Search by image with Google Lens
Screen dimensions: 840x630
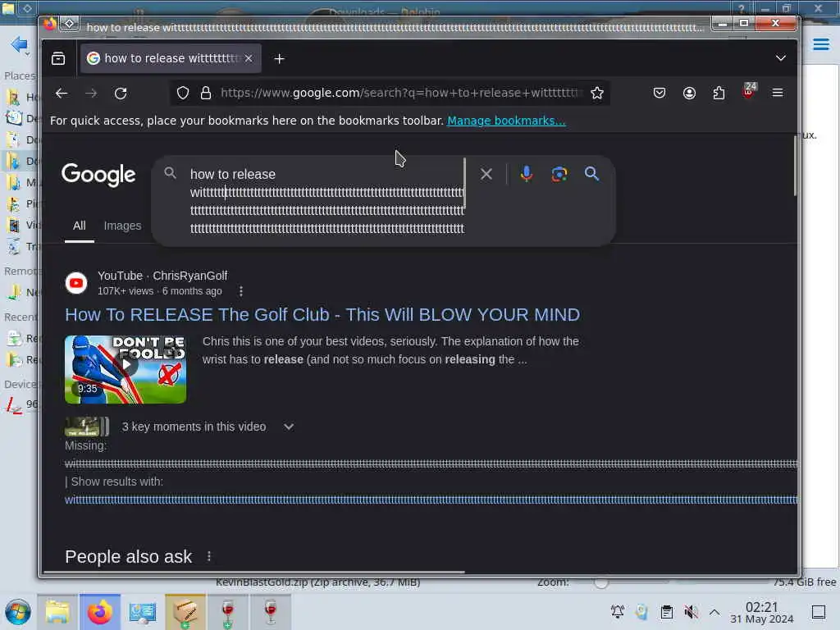point(559,174)
